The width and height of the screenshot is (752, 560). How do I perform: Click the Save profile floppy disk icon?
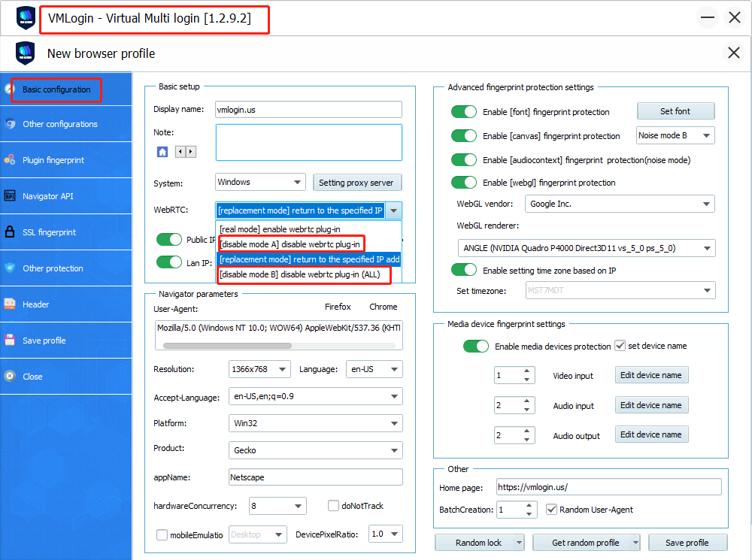10,341
